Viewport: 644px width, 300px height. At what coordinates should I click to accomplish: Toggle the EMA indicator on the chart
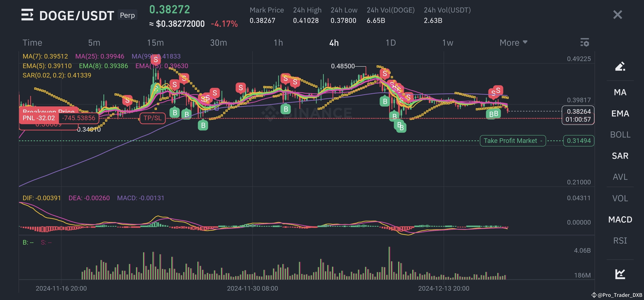(x=620, y=113)
